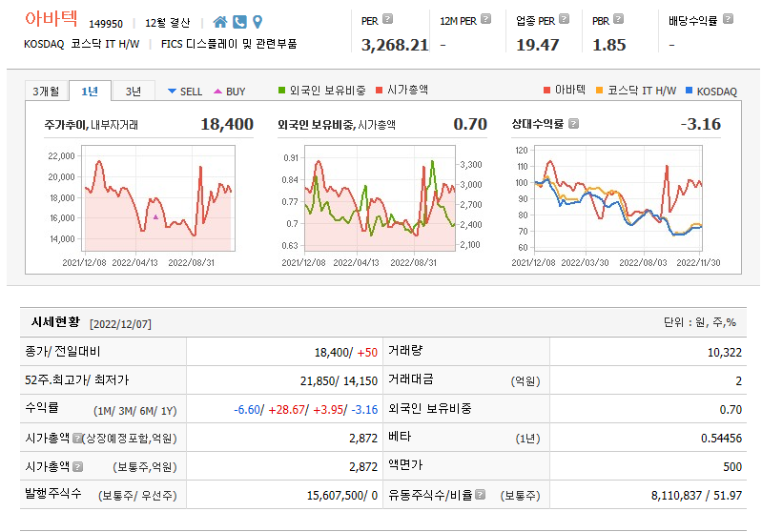This screenshot has height=532, width=762.
Task: Click 3M return value +28.67
Action: (287, 410)
